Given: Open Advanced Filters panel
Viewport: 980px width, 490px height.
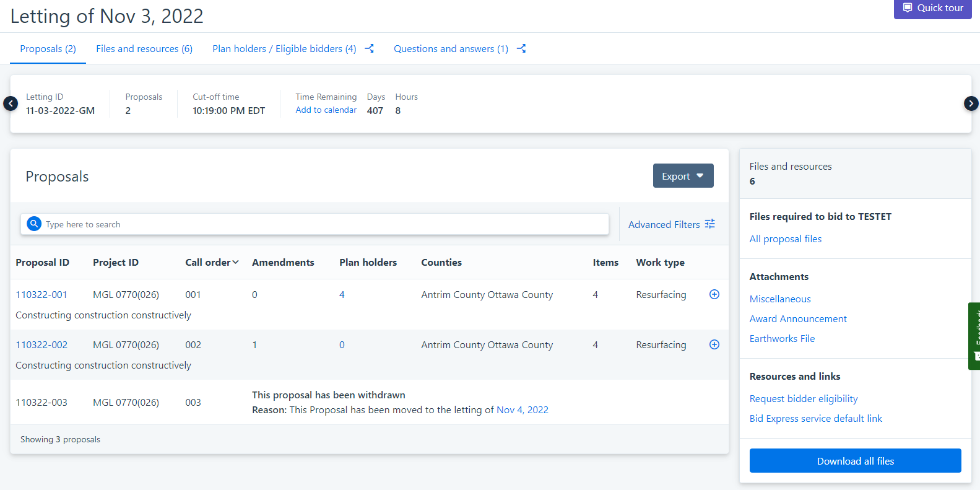Looking at the screenshot, I should click(x=671, y=224).
